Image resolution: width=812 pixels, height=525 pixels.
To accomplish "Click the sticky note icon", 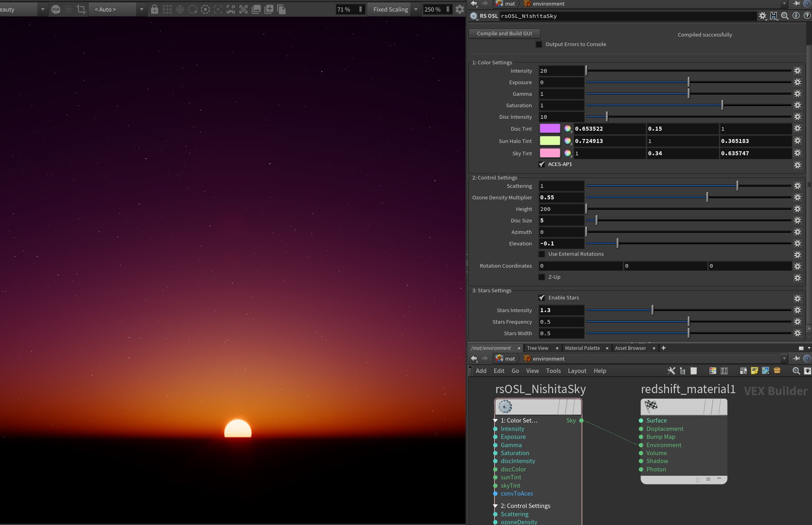I will pos(754,371).
